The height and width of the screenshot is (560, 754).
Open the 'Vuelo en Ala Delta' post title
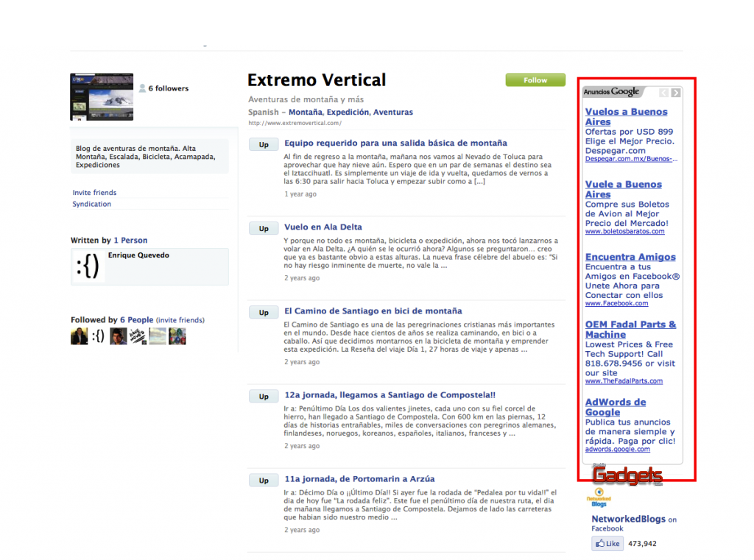tap(323, 227)
